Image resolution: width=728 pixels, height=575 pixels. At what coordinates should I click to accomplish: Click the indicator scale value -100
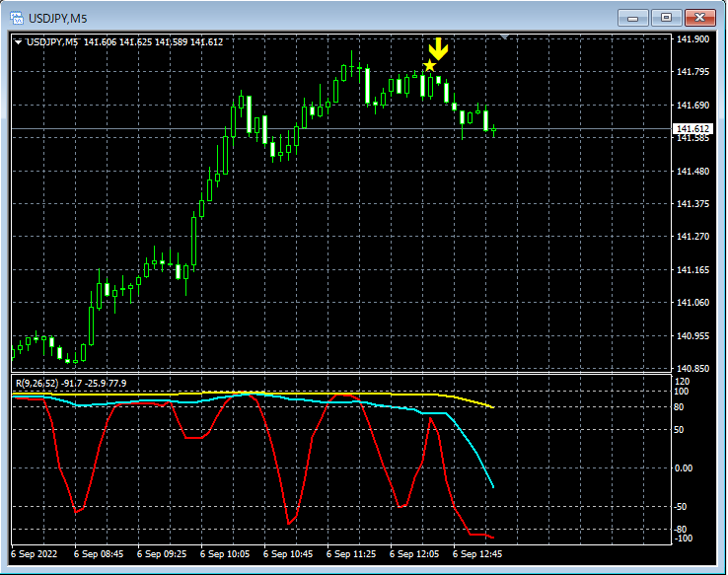684,539
